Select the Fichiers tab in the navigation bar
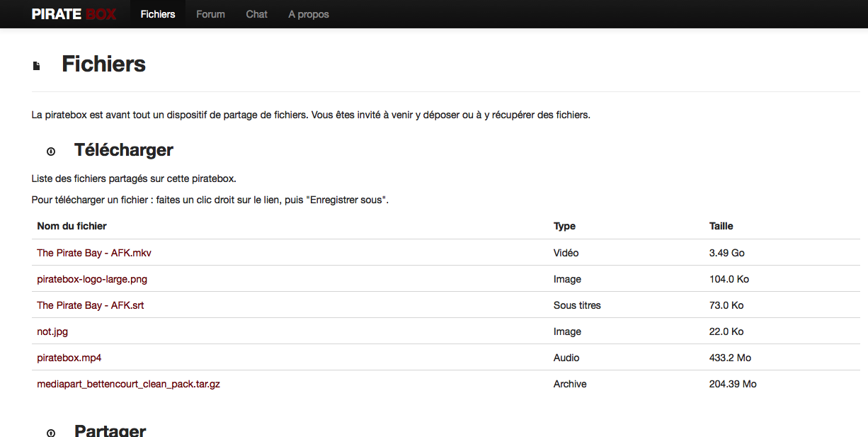 pos(158,14)
